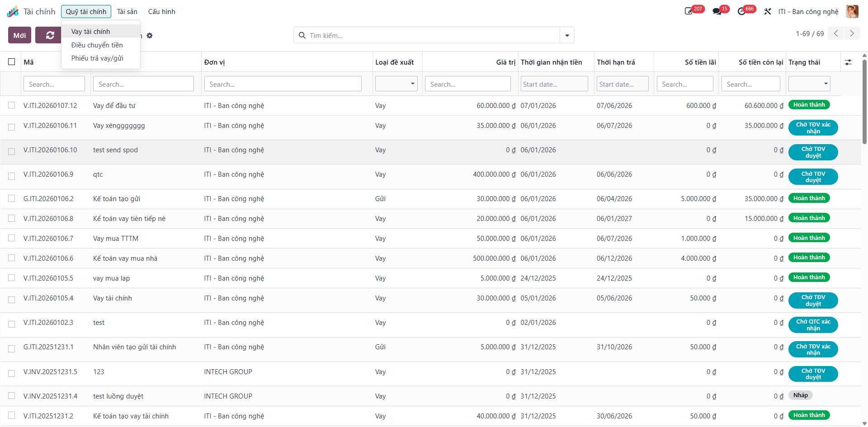Viewport: 868px width, 427px height.
Task: Sort by the Giá trị column header
Action: coord(505,62)
